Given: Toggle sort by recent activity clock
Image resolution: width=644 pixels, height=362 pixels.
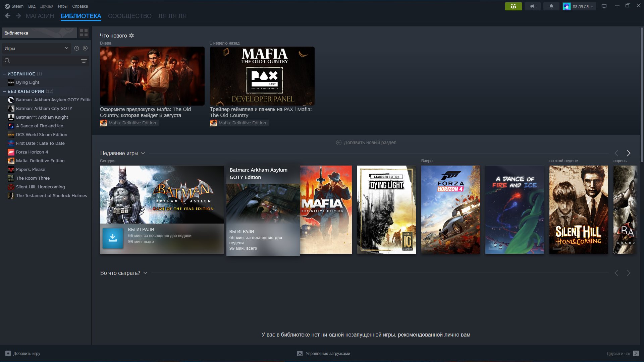Looking at the screenshot, I should pos(76,48).
